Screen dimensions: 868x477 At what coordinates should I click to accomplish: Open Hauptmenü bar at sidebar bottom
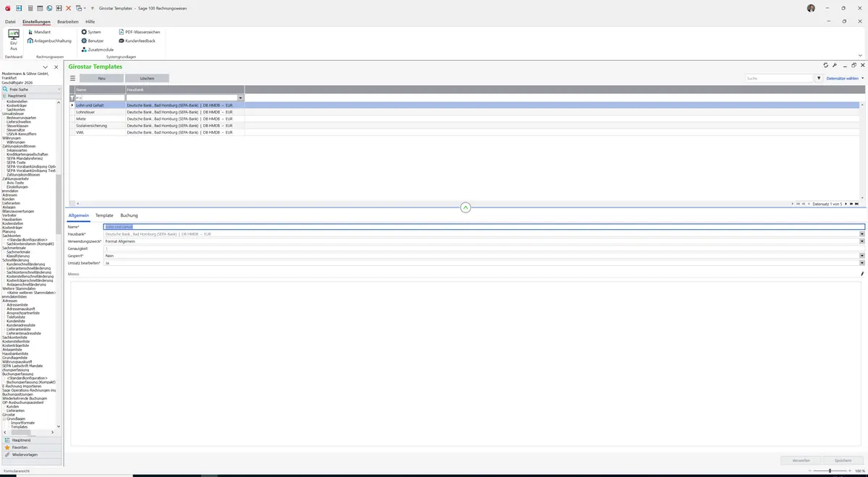tap(30, 440)
